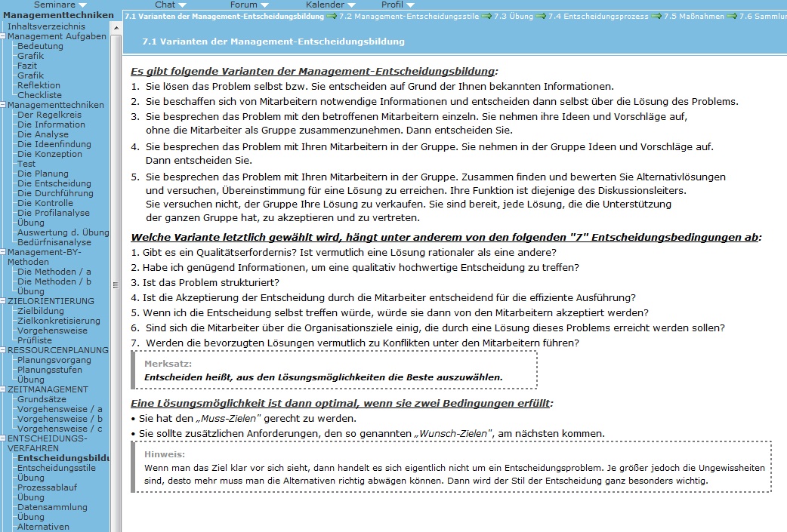The width and height of the screenshot is (787, 532).
Task: Go to breadcrumb 7.2 Management-Entscheidungsstile
Action: click(409, 16)
